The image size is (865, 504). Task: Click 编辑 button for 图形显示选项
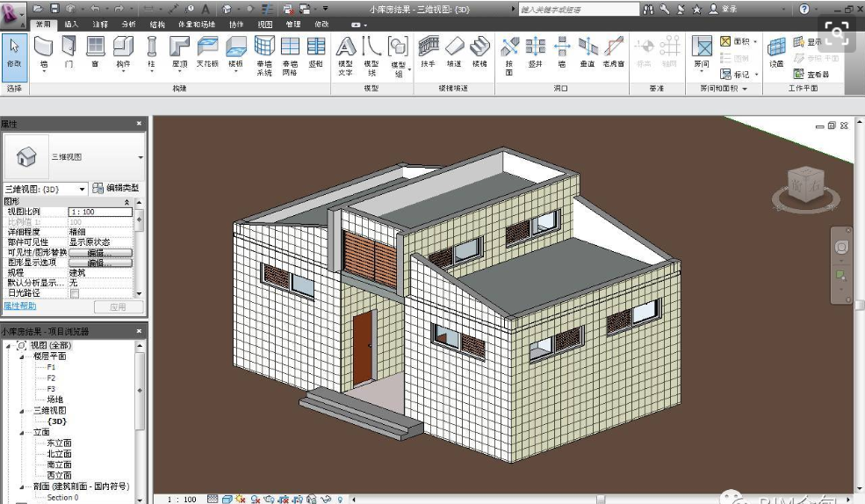100,263
